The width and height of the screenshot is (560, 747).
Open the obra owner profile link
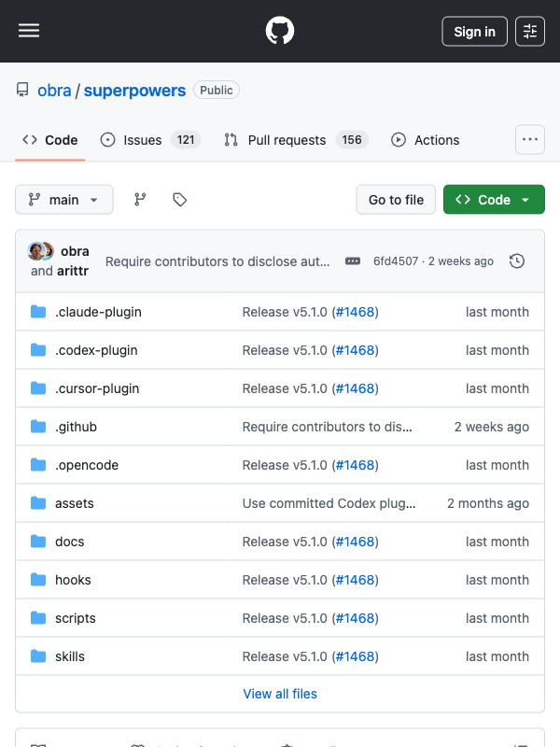click(54, 91)
